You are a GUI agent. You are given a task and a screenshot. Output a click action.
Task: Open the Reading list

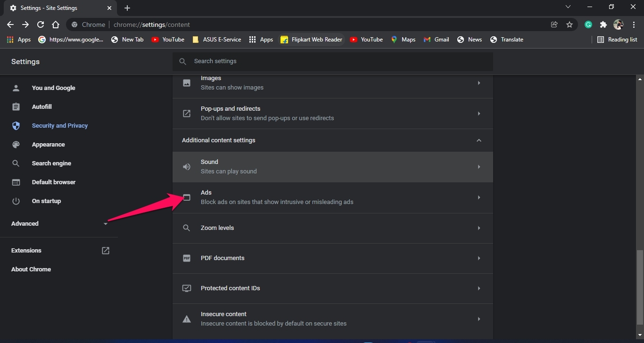coord(617,40)
